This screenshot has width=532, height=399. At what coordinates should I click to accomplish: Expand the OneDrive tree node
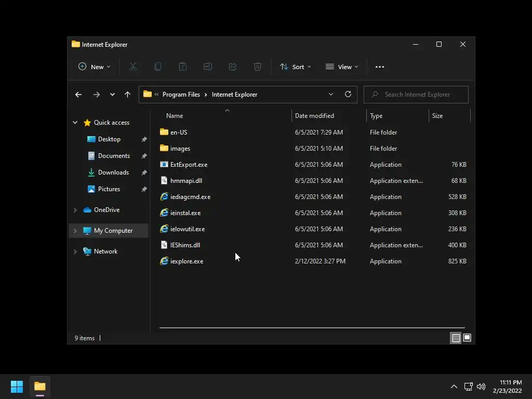75,210
